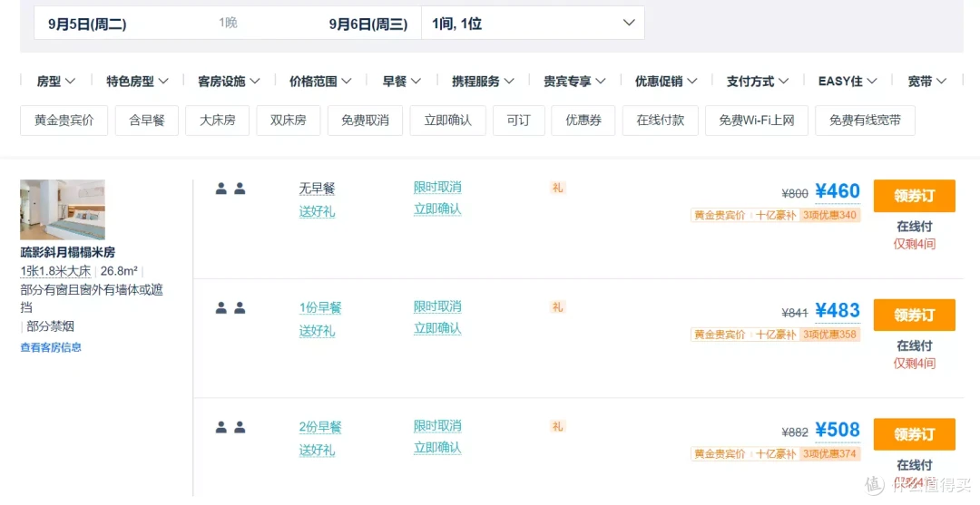Click the ¥483 price

click(x=838, y=310)
